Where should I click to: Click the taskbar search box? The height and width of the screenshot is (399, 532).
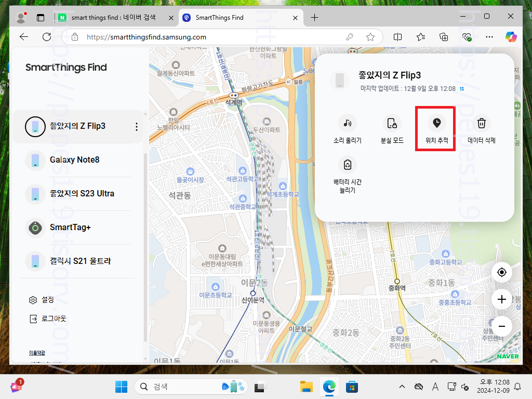click(191, 387)
